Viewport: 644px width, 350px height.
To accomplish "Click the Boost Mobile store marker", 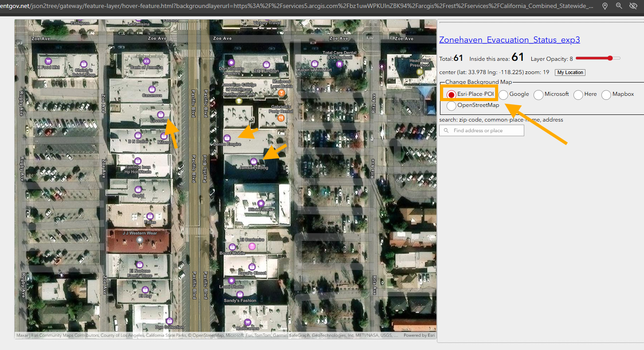I will (232, 247).
